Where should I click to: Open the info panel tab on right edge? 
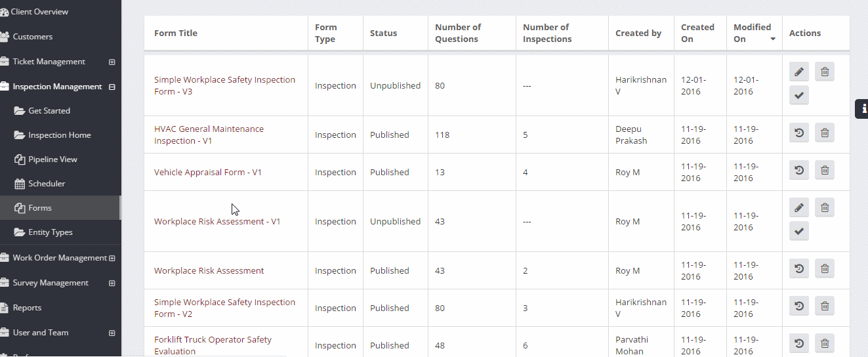[x=862, y=109]
